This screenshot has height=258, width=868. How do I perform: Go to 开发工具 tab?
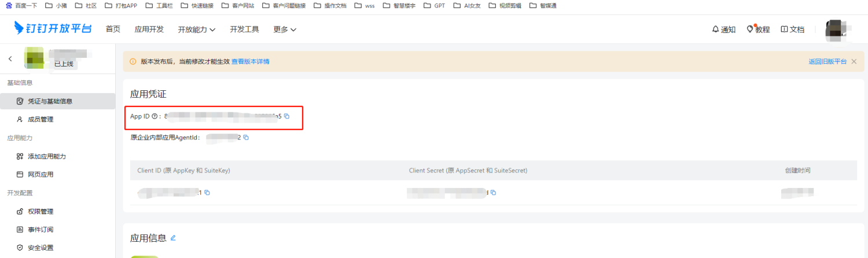tap(244, 30)
